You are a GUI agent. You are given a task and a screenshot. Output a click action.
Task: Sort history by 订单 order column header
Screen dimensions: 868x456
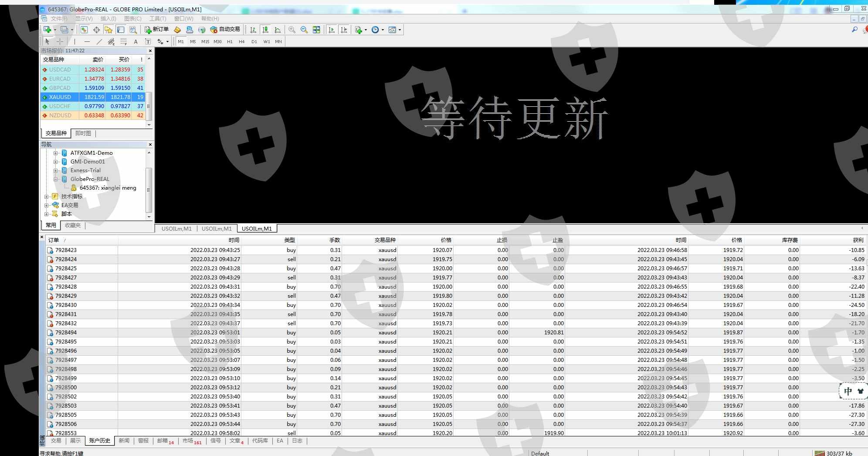click(x=54, y=240)
